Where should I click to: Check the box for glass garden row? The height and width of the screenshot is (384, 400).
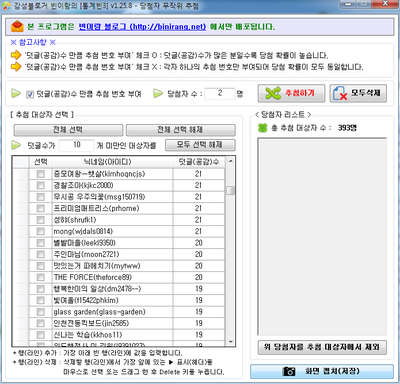(x=40, y=312)
